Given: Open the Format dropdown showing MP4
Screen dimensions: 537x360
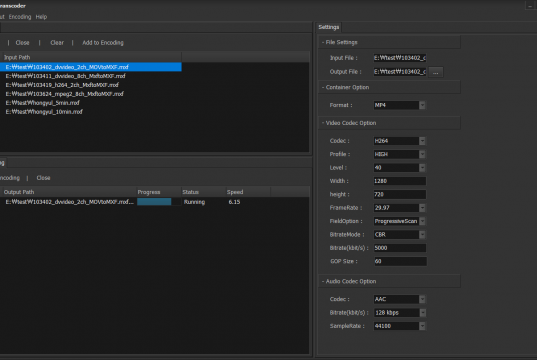Looking at the screenshot, I should 399,105.
